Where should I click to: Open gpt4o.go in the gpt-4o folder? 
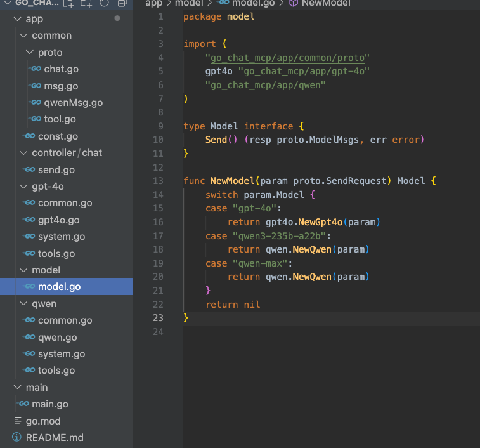(x=58, y=220)
